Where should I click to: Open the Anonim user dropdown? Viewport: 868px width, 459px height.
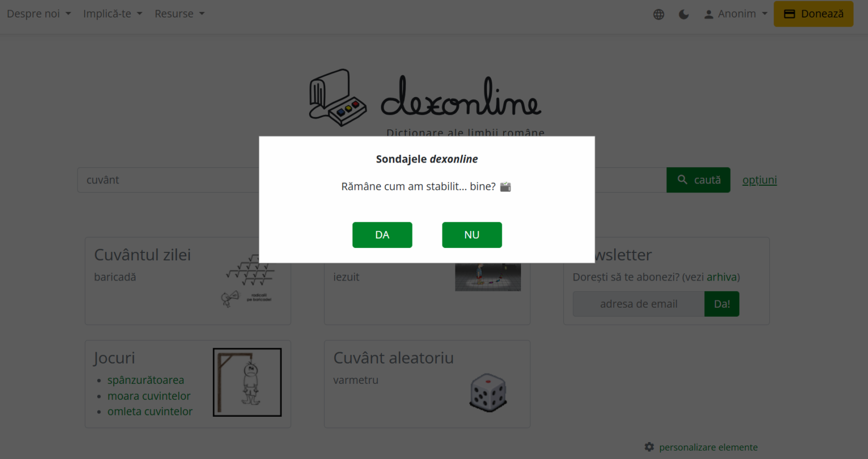735,14
